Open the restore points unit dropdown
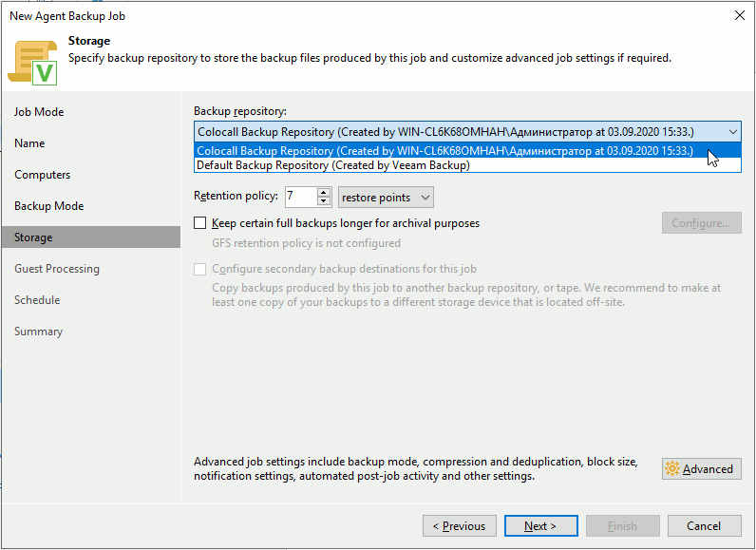The width and height of the screenshot is (756, 550). click(387, 197)
